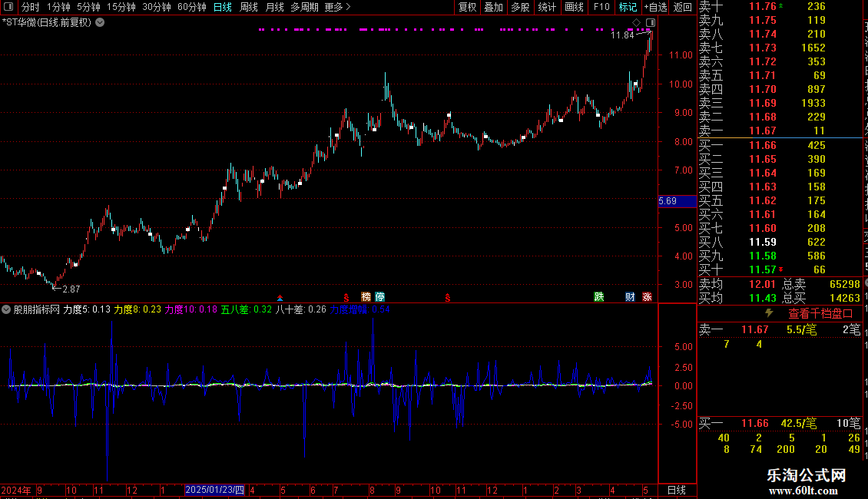Open the 画线 drawing tool
Viewport: 868px width, 499px height.
point(574,7)
